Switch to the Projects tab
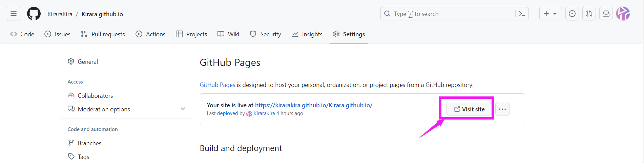The image size is (644, 163). [x=191, y=34]
